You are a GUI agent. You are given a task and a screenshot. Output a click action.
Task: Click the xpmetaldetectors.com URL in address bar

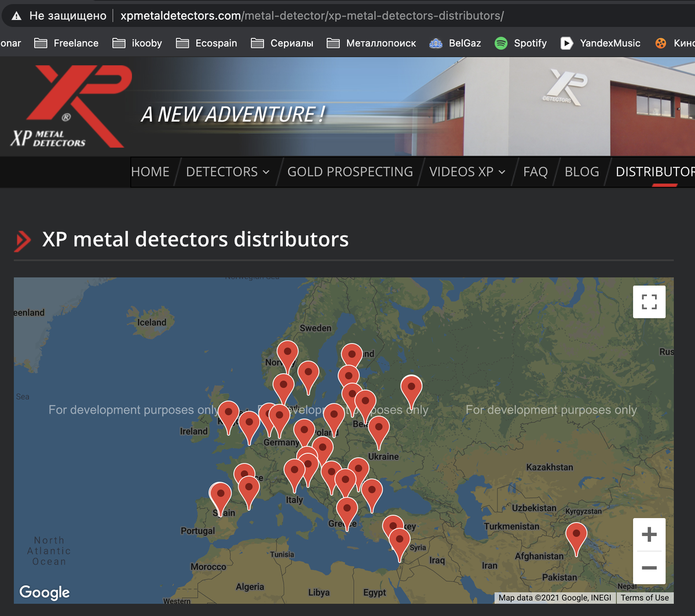click(x=312, y=16)
